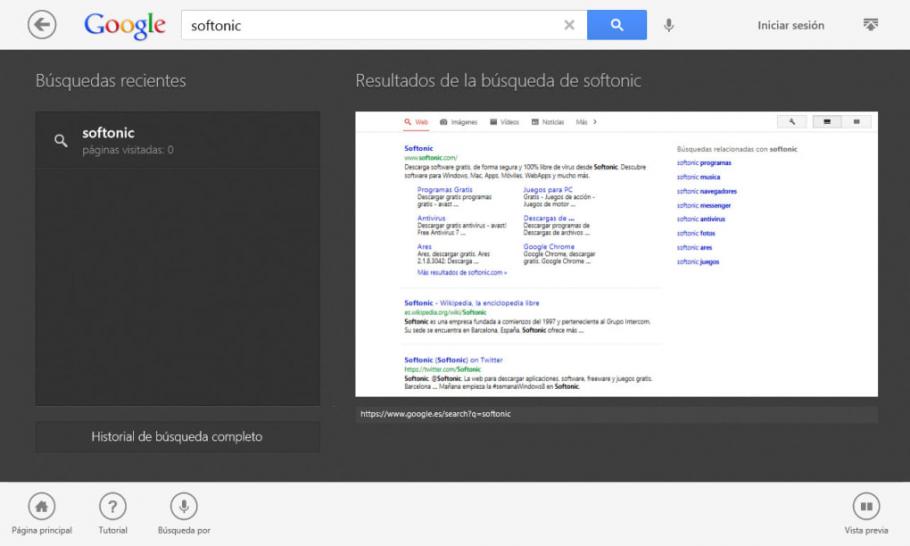This screenshot has height=546, width=910.
Task: Clear the search box with the X
Action: click(x=568, y=26)
